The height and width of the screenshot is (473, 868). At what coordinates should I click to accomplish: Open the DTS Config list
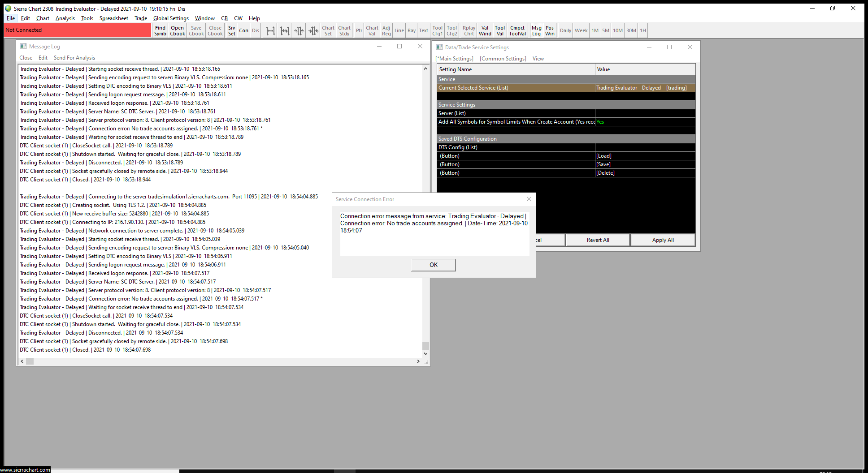(645, 147)
